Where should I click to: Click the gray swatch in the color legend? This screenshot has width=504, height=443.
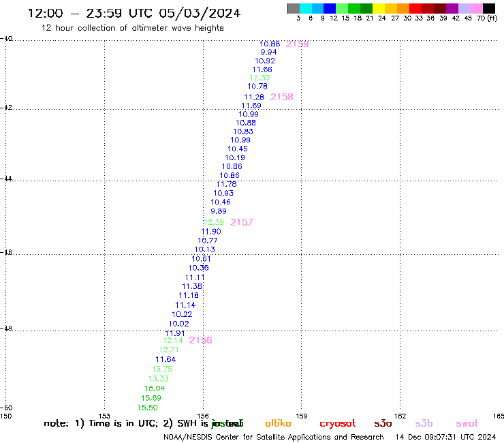294,8
